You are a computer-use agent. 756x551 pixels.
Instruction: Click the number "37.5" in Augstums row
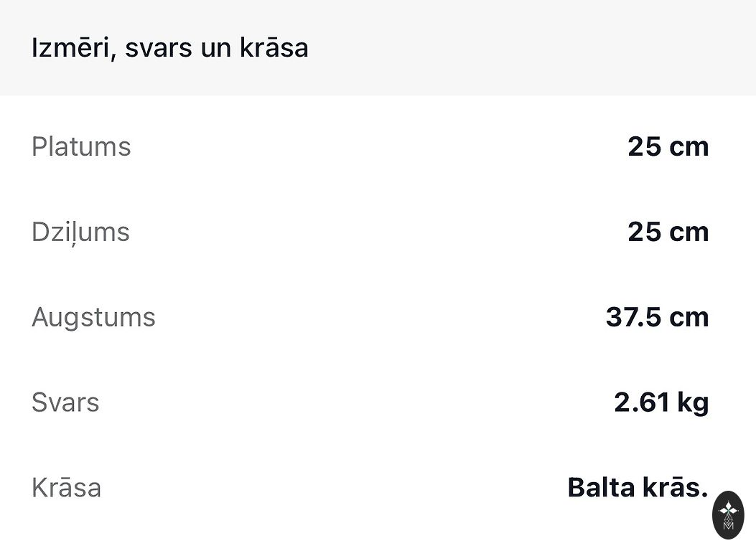[633, 317]
